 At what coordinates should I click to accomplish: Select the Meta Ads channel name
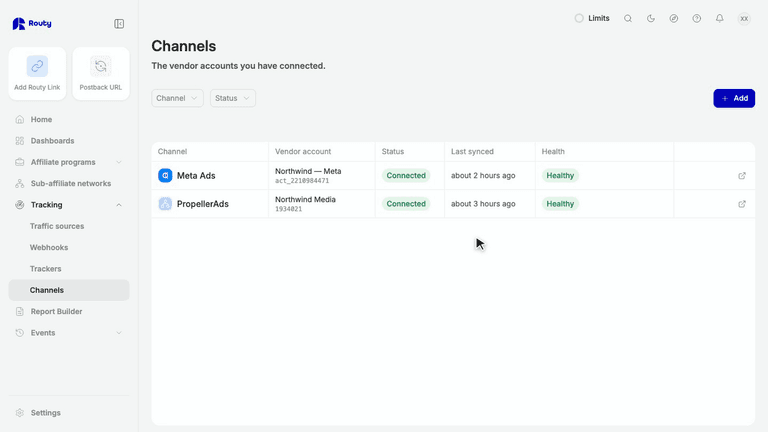tap(196, 175)
